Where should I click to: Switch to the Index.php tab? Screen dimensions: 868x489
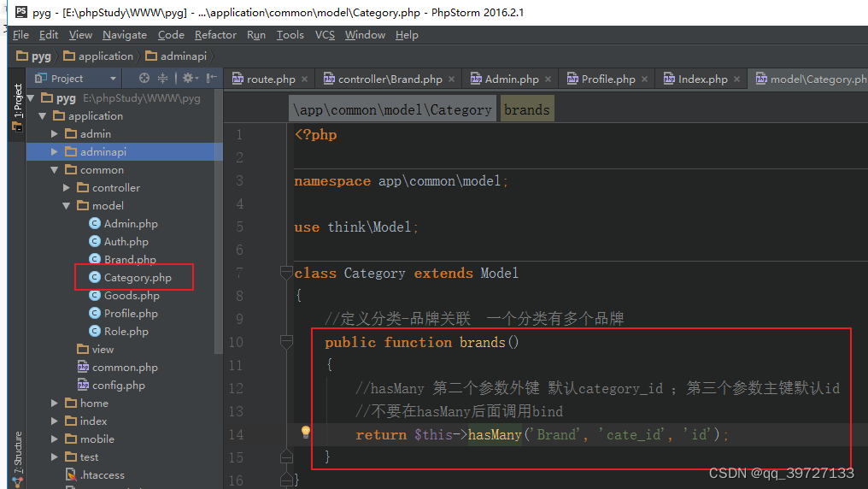point(702,80)
